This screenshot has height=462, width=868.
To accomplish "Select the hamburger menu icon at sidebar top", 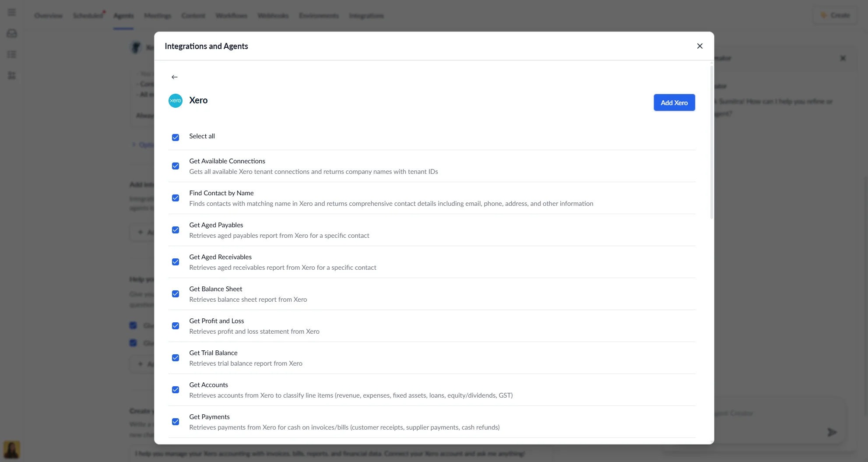I will 11,12.
